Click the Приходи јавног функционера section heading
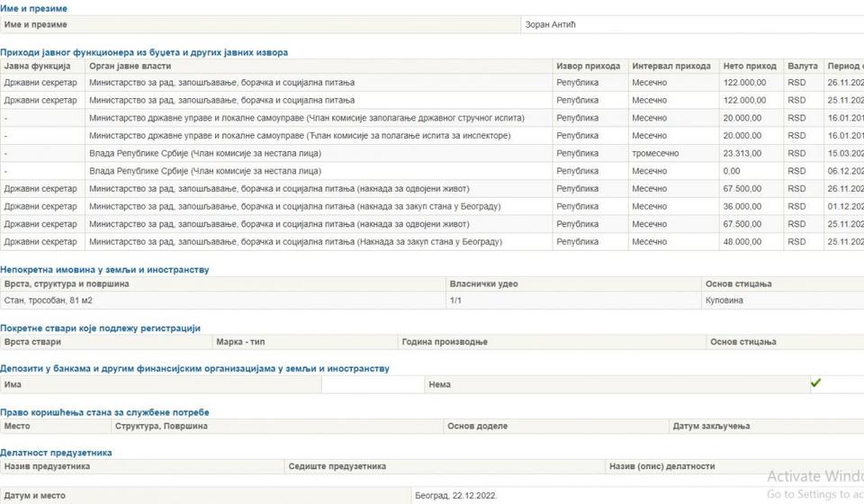The width and height of the screenshot is (864, 504). [x=144, y=53]
